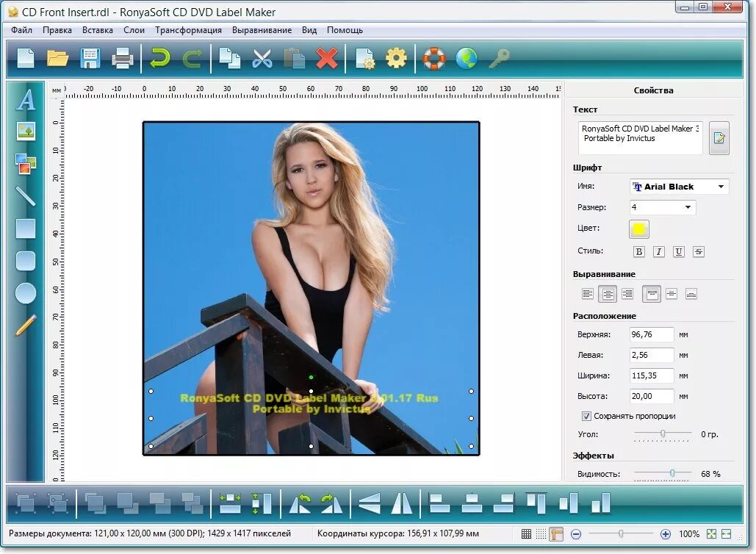Viewport: 756px width, 554px height.
Task: Set vertical alignment to bottom
Action: pyautogui.click(x=691, y=294)
